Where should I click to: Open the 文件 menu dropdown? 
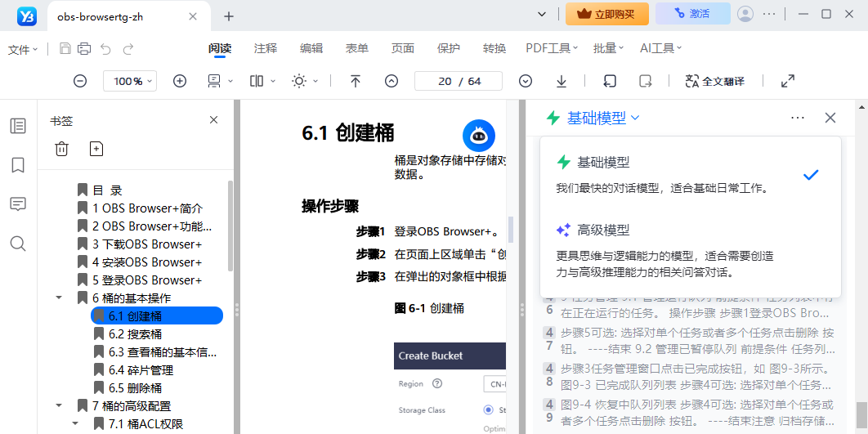click(x=23, y=49)
